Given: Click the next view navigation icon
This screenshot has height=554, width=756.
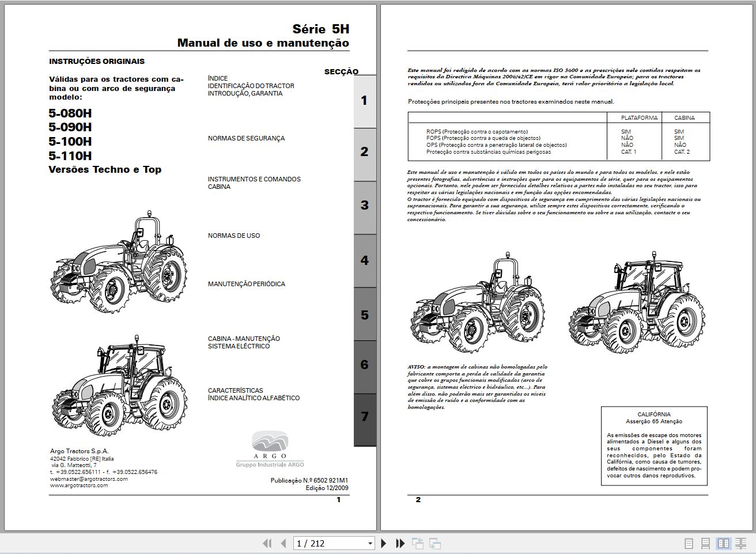Looking at the screenshot, I should tap(435, 543).
